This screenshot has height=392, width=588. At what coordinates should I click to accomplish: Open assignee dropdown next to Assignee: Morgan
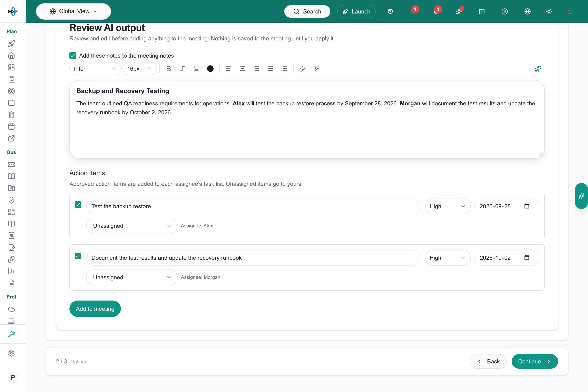pos(132,277)
